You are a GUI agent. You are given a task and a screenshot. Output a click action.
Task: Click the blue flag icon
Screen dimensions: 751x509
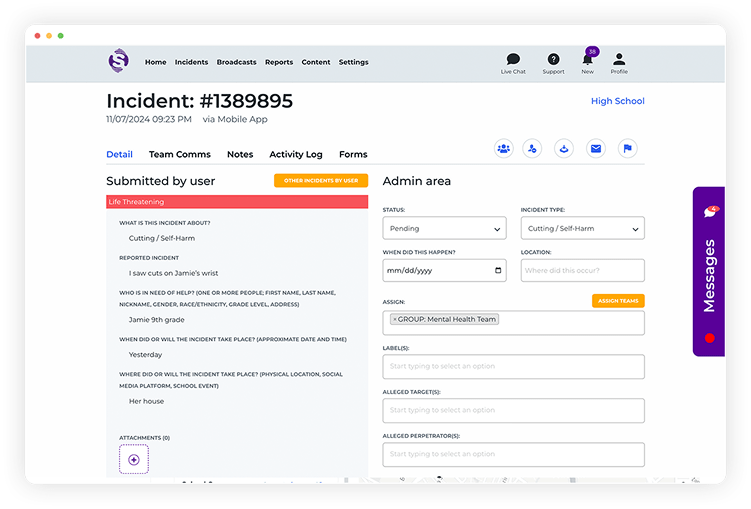click(x=627, y=149)
